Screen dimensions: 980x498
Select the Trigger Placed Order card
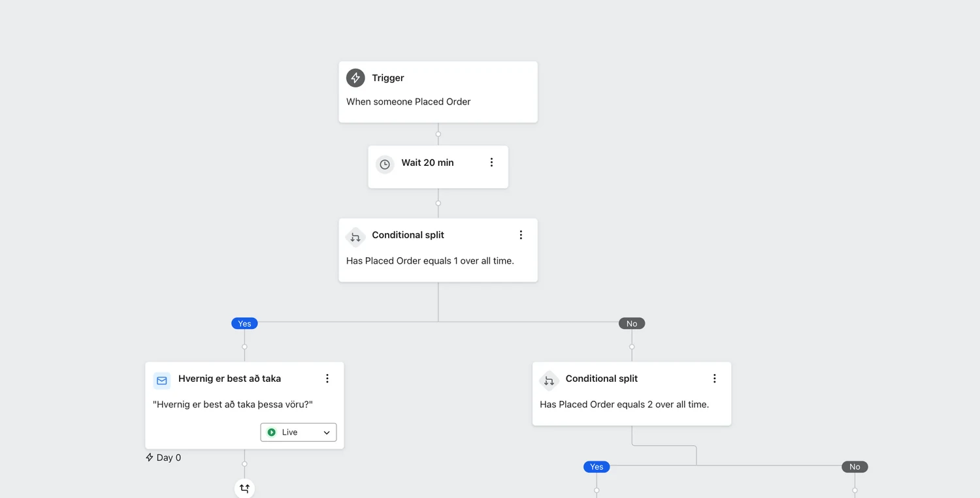pyautogui.click(x=438, y=92)
